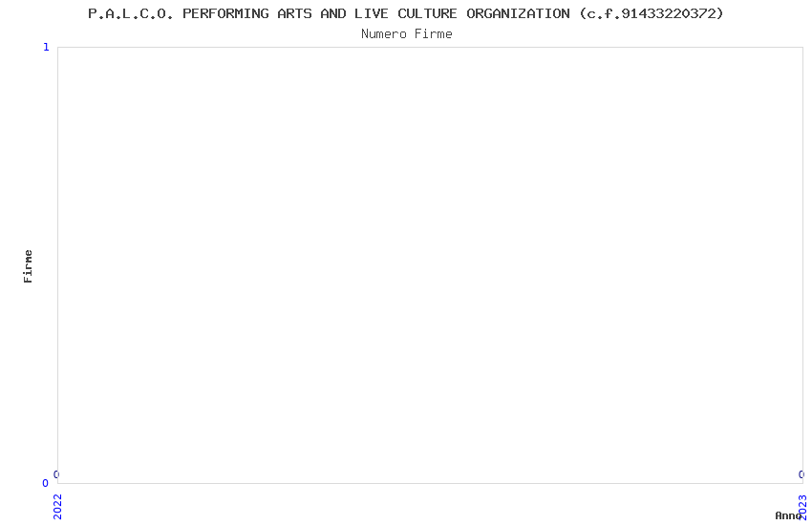
Task: Click the word ARTS in the chart title
Action: pyautogui.click(x=294, y=13)
